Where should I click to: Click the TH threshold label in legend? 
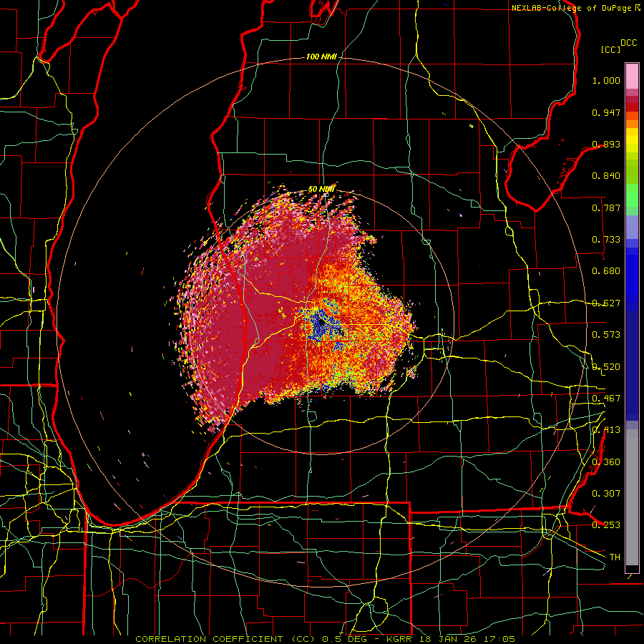coord(615,557)
